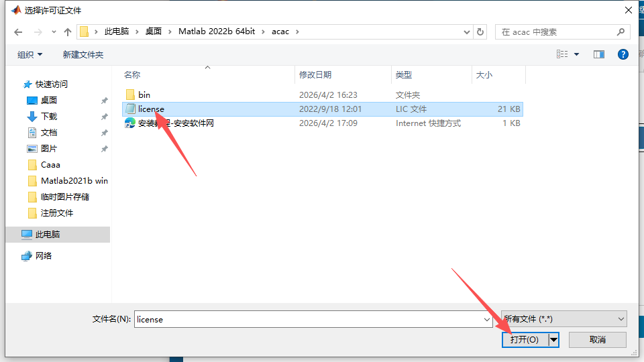
Task: Toggle the preview pane
Action: tap(599, 54)
